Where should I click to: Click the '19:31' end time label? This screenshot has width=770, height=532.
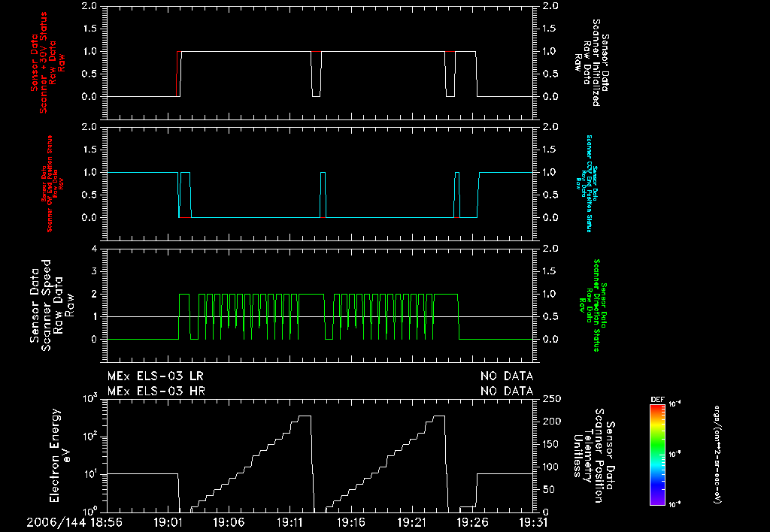click(533, 522)
